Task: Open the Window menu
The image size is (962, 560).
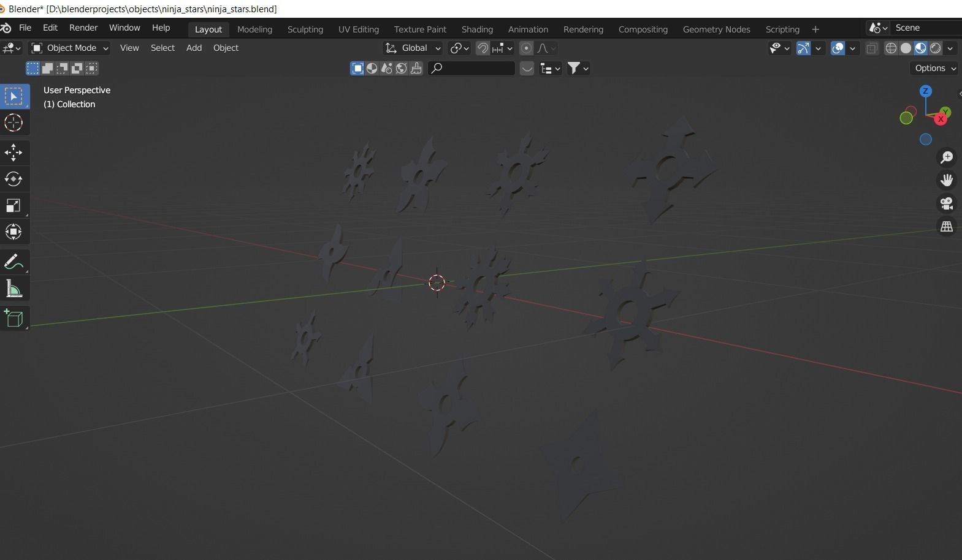Action: point(124,28)
